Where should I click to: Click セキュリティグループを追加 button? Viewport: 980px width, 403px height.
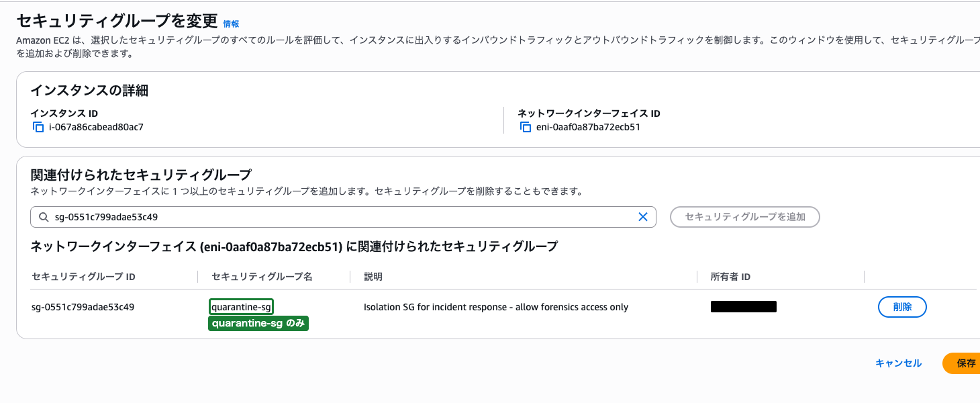click(x=745, y=217)
